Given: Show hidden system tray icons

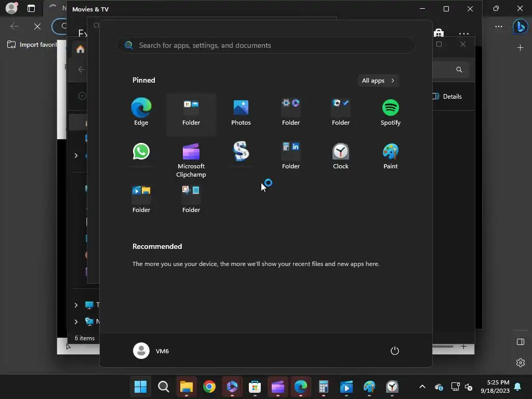Looking at the screenshot, I should [422, 387].
